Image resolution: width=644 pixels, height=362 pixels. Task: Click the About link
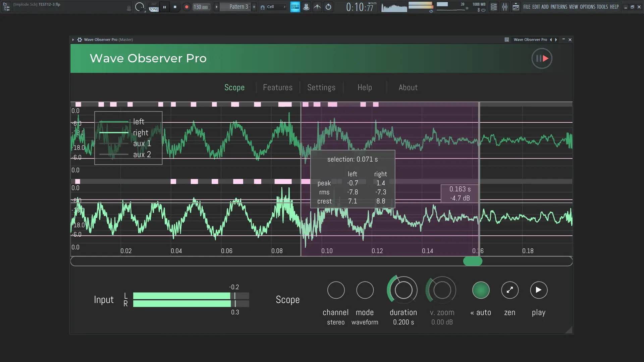tap(408, 87)
